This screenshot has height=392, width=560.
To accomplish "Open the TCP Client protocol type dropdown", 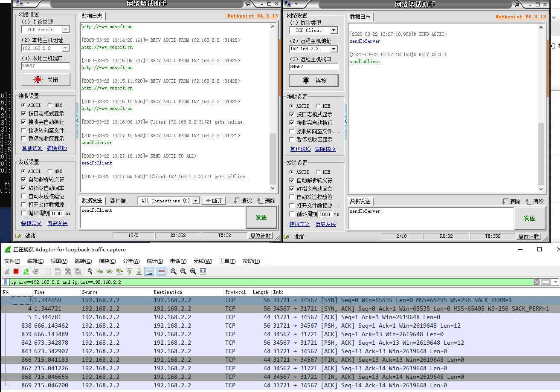I will click(334, 30).
